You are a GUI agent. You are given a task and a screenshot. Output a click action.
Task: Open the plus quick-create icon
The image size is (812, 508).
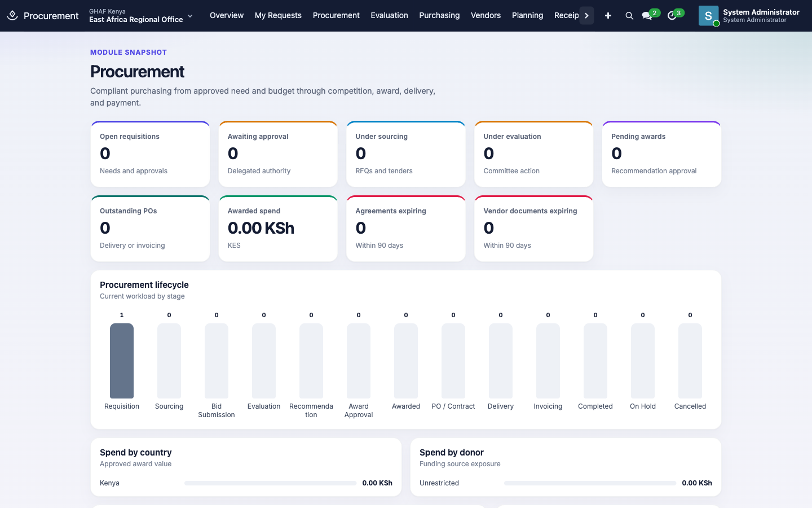[x=608, y=16]
